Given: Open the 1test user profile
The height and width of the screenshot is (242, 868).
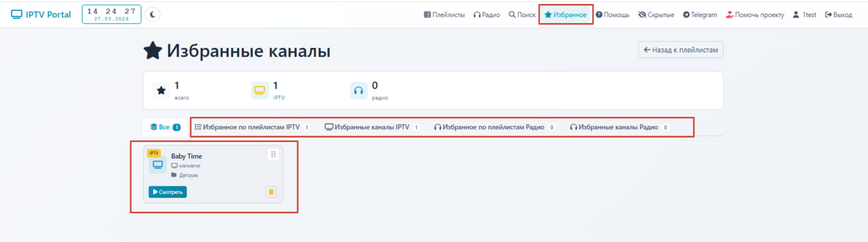Looking at the screenshot, I should pos(805,15).
